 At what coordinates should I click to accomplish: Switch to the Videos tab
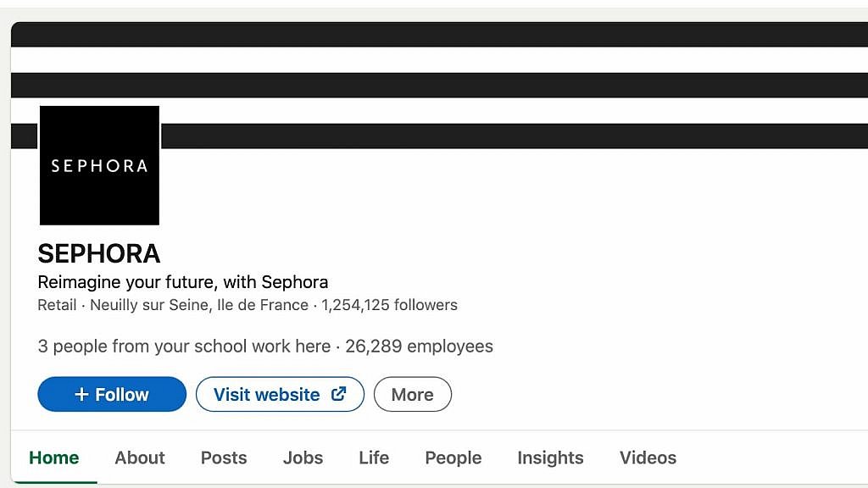click(x=648, y=457)
